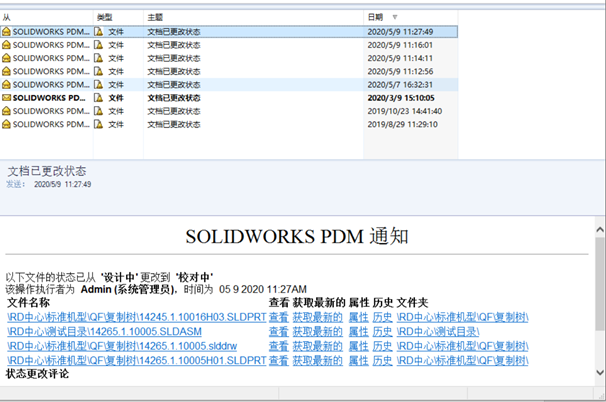Click file type icon in 11:12:56 row
This screenshot has width=606, height=402.
tap(99, 71)
